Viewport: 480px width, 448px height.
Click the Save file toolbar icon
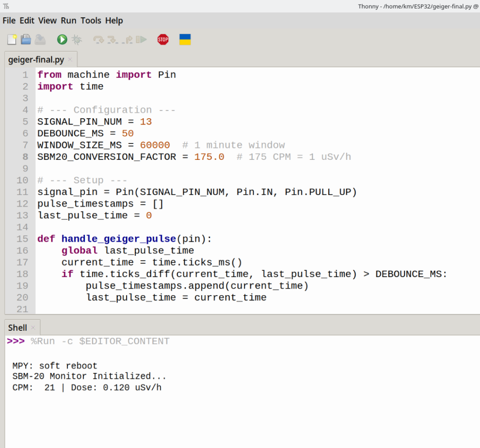pos(40,40)
